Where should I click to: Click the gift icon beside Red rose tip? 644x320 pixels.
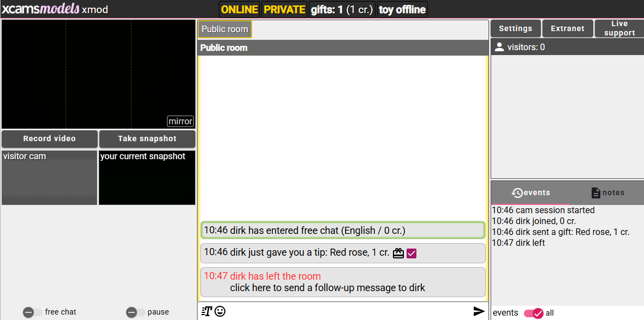[398, 253]
